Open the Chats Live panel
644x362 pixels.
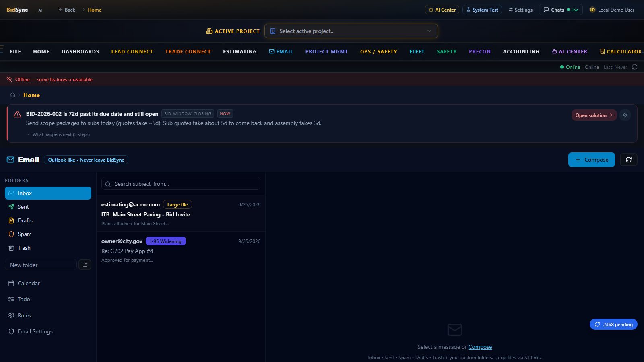(561, 10)
